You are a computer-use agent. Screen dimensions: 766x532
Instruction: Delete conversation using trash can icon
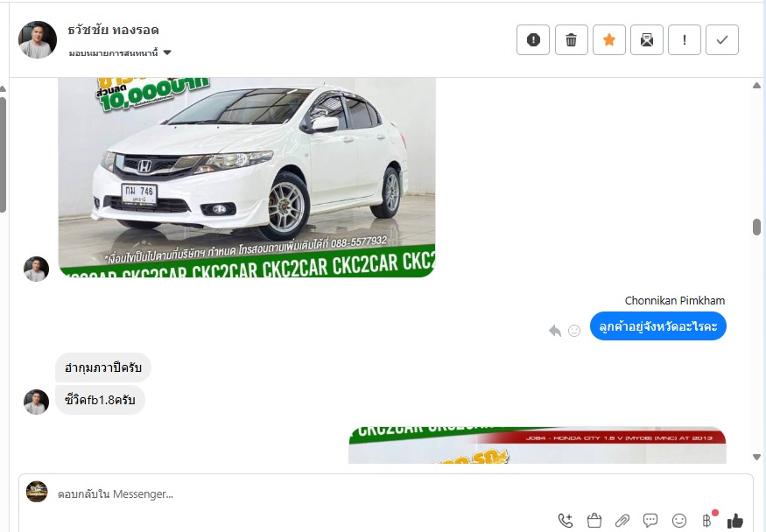click(571, 39)
